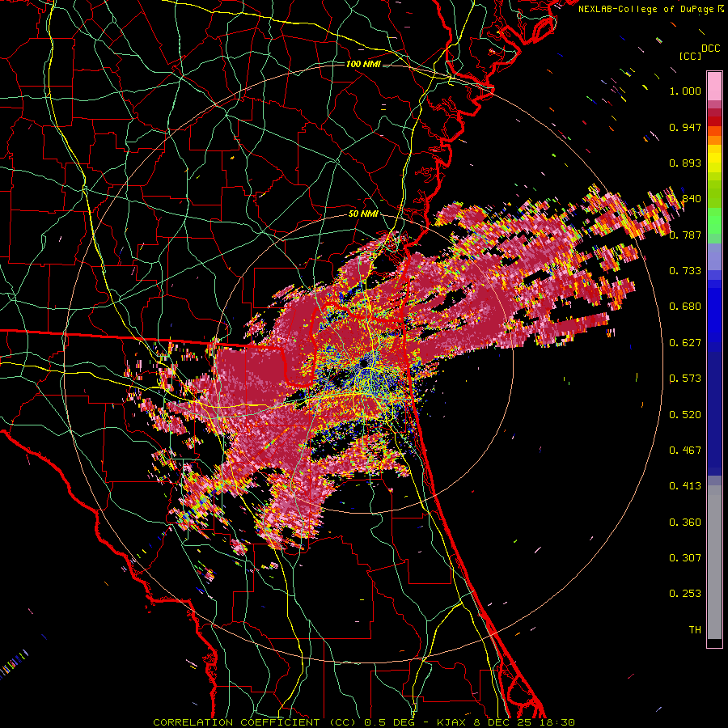Click the 0.467 color scale value
Image resolution: width=728 pixels, height=728 pixels.
pyautogui.click(x=685, y=451)
